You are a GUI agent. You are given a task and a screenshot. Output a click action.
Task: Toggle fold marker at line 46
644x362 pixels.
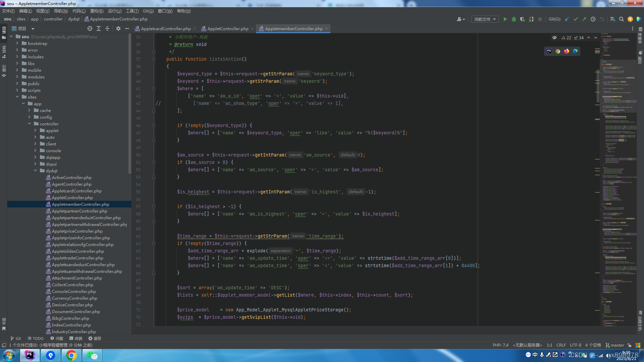[x=154, y=125]
